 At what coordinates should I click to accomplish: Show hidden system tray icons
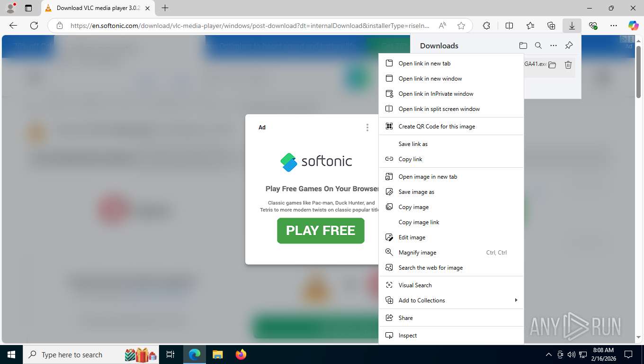click(549, 355)
